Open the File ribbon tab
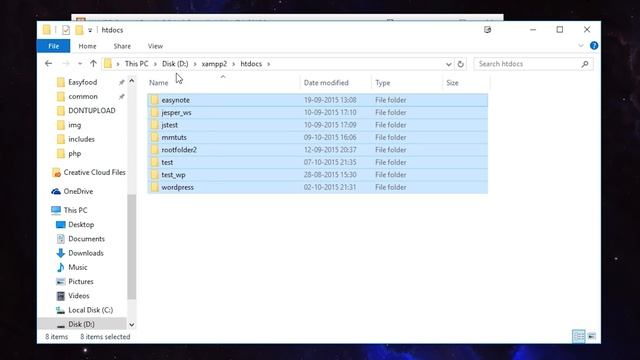The image size is (640, 360). pyautogui.click(x=53, y=46)
